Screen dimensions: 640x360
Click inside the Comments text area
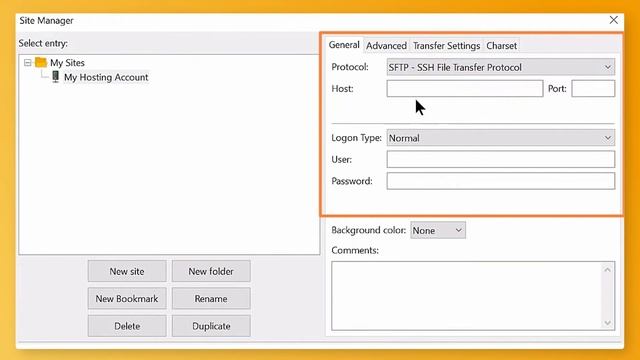point(466,296)
